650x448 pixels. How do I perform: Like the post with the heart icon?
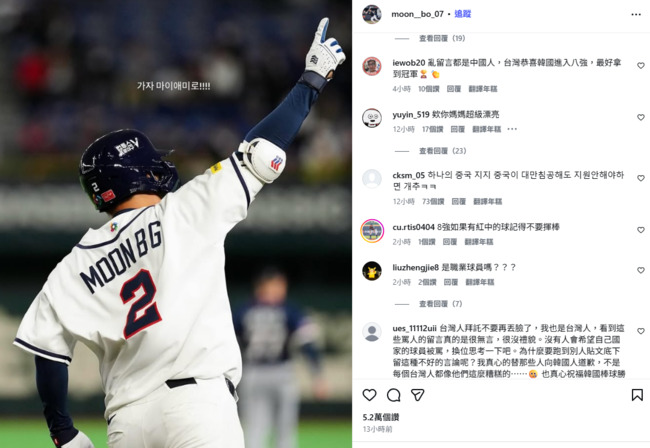369,395
